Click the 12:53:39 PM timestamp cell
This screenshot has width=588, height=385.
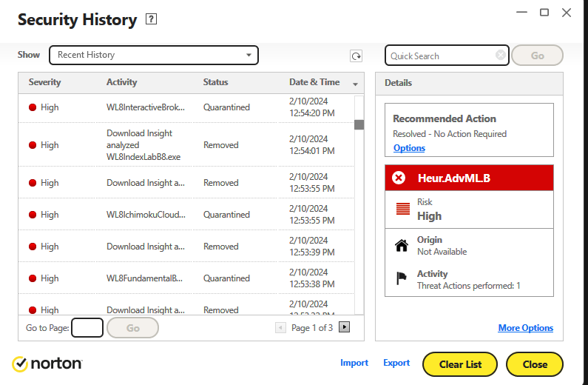(311, 246)
